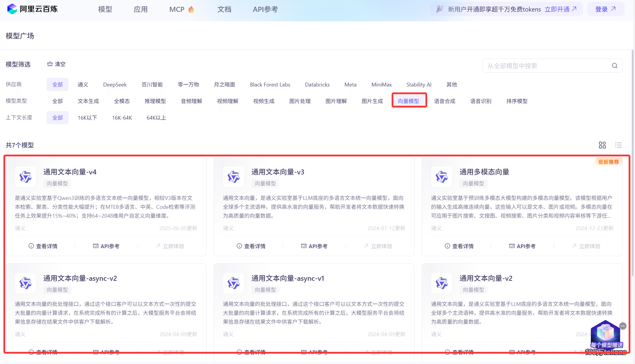Click the 清空 clear filter icon
Viewport: 635px width, 364px height.
(x=50, y=64)
